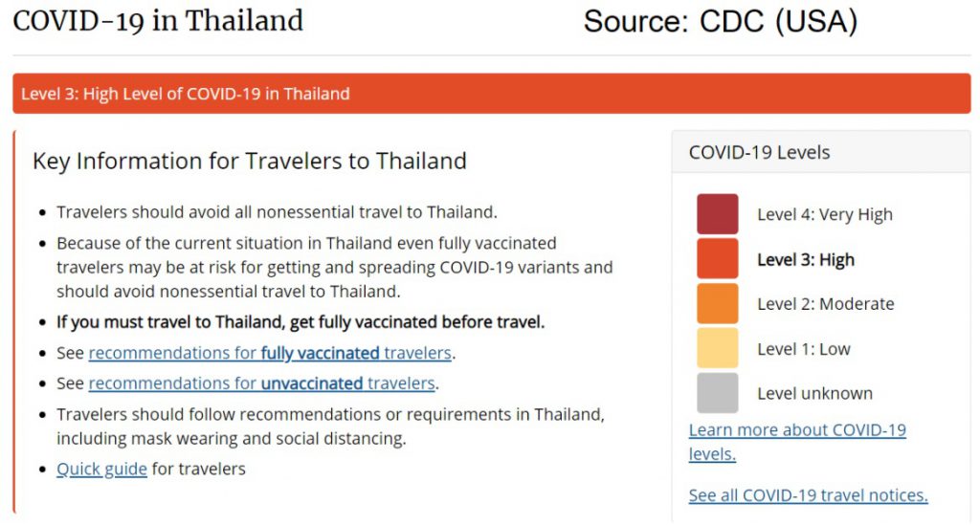Screen dimensions: 980x525
Task: Open See all COVID-19 travel notices
Action: click(x=808, y=495)
